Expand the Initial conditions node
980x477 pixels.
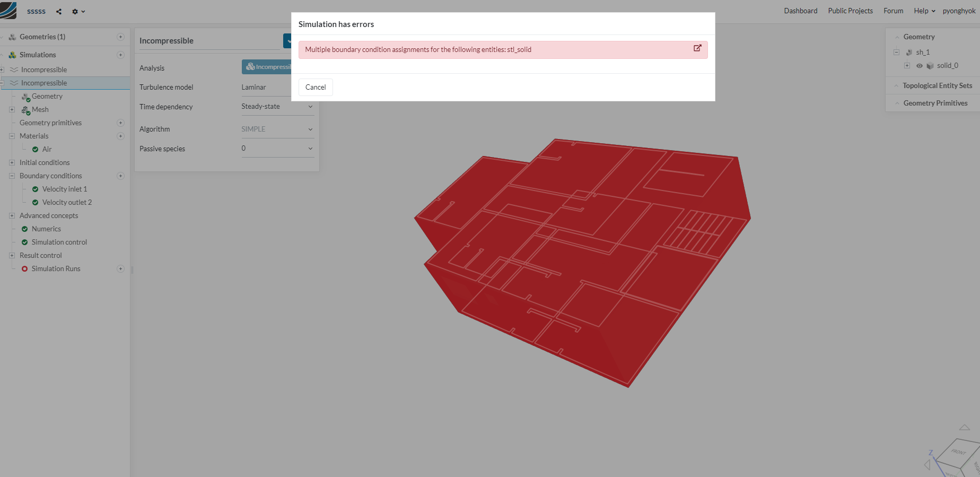tap(12, 163)
